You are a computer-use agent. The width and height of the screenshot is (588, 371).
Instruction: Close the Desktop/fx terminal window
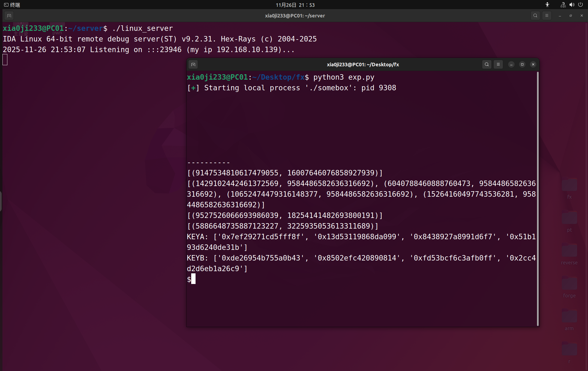click(533, 65)
